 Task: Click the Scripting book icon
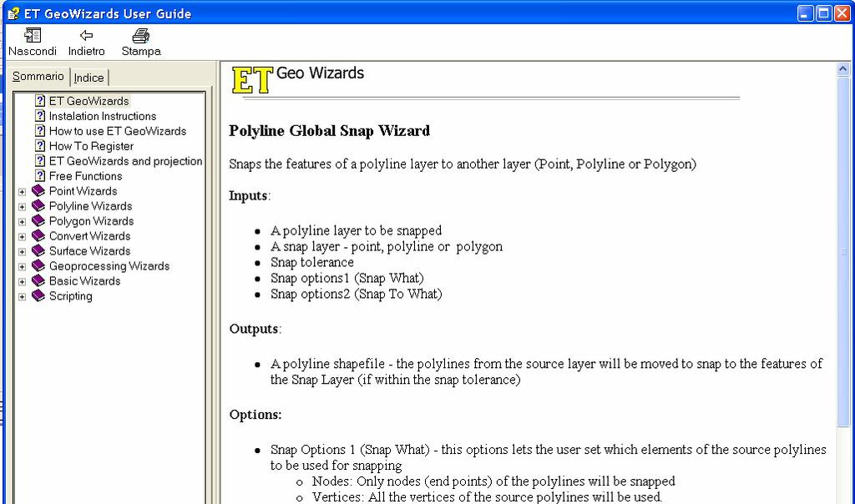click(x=38, y=295)
